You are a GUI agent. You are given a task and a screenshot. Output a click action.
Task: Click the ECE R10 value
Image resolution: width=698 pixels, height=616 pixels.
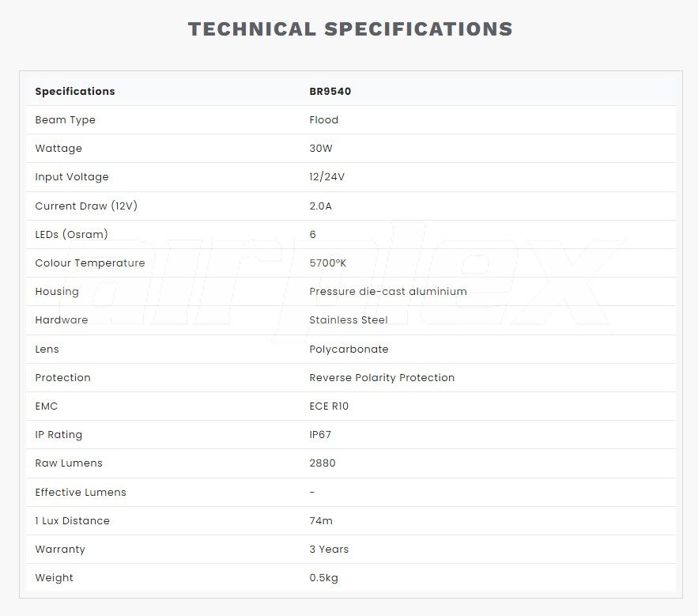328,406
